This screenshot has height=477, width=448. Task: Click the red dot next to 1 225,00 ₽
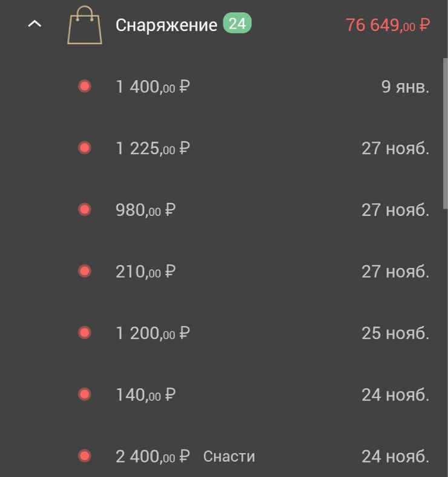[x=85, y=148]
